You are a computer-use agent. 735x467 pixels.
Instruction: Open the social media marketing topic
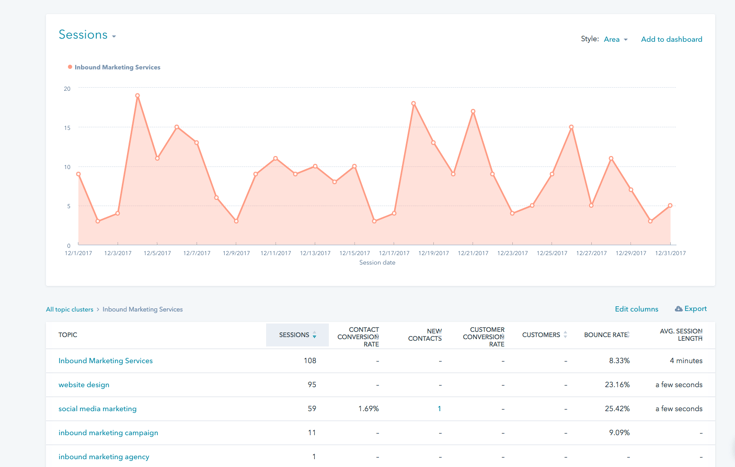(97, 409)
